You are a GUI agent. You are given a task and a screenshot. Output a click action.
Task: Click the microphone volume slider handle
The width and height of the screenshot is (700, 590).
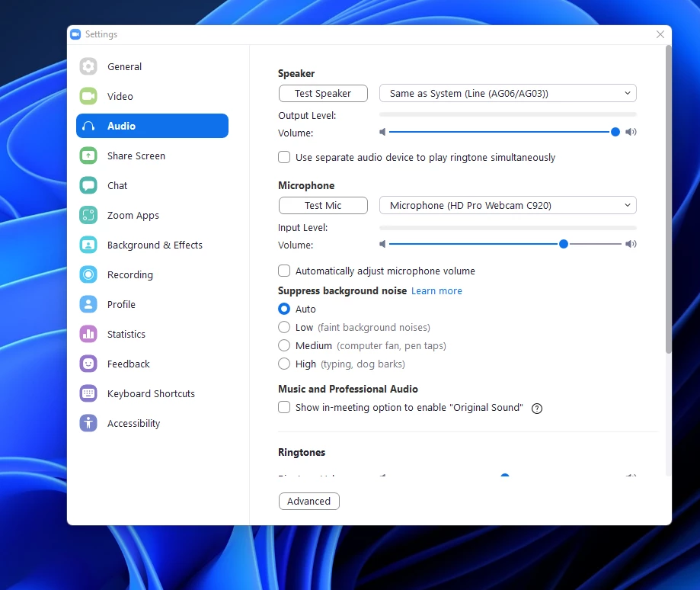tap(564, 244)
